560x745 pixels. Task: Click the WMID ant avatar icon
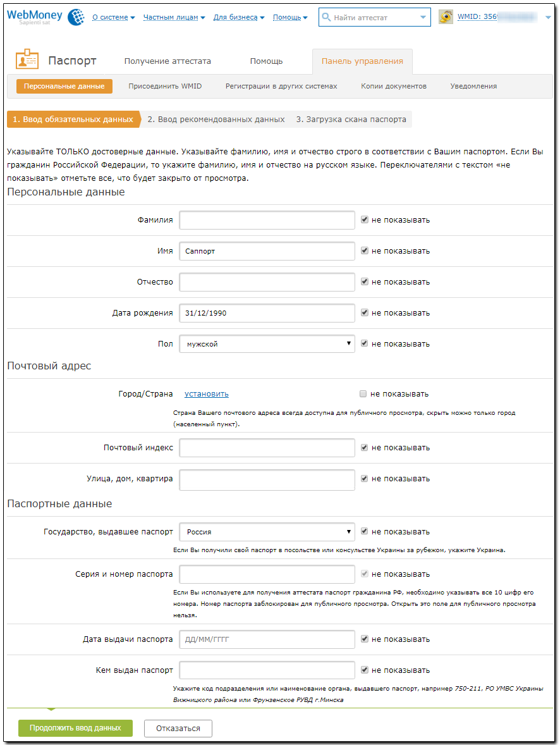pyautogui.click(x=446, y=17)
